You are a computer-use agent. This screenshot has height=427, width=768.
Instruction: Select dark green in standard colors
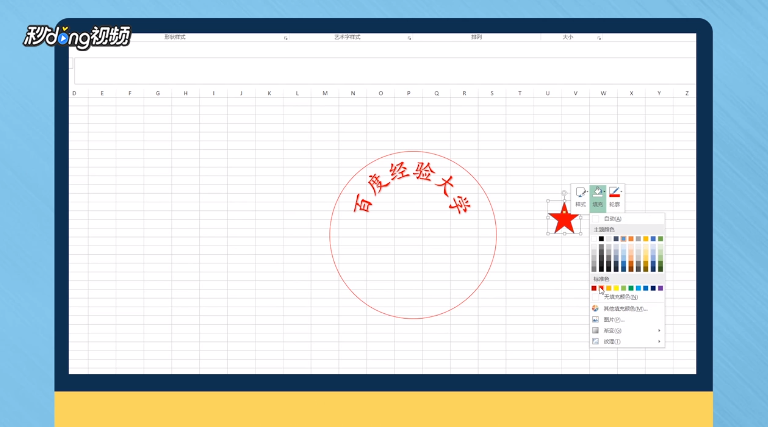click(631, 288)
